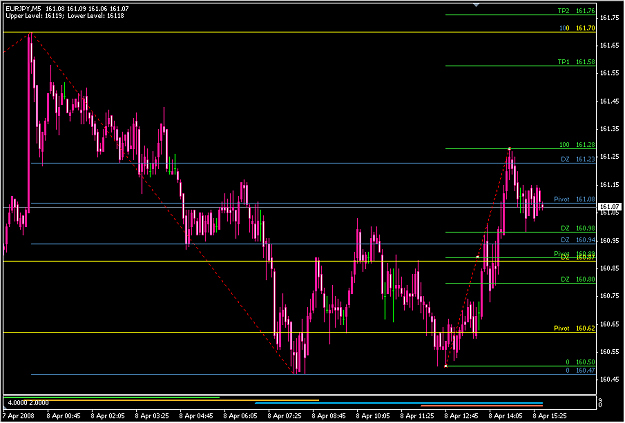Screen dimensions: 625x423
Task: Select the green DZ 160.80 level label
Action: point(578,279)
